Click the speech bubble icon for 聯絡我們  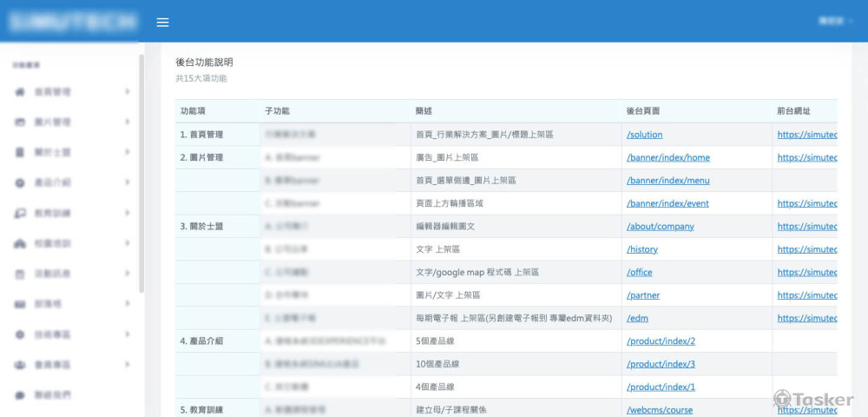[20, 395]
